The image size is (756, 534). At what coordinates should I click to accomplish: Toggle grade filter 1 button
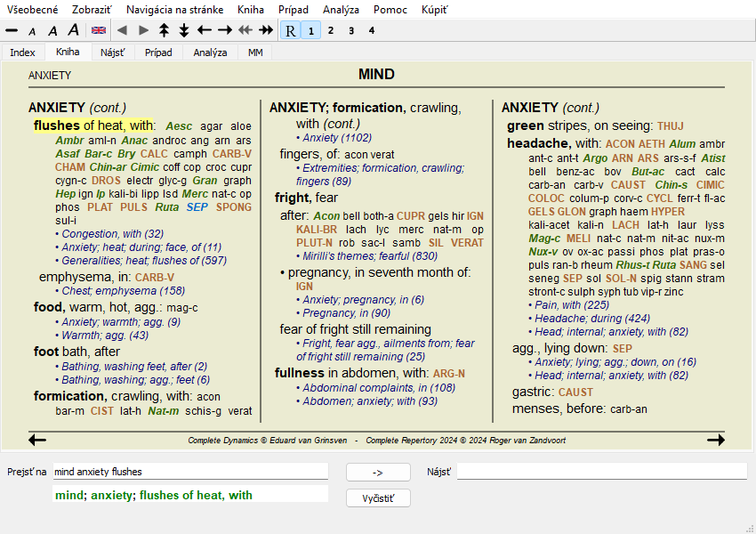pyautogui.click(x=310, y=30)
